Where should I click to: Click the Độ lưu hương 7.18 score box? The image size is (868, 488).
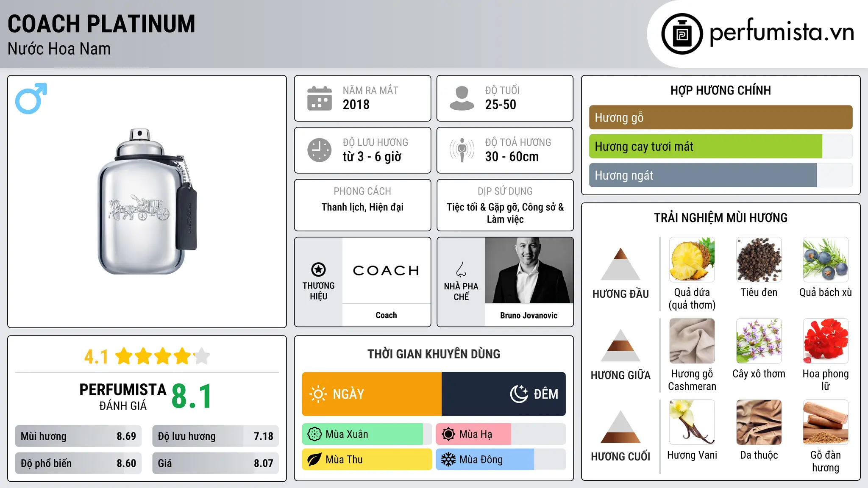tap(215, 436)
